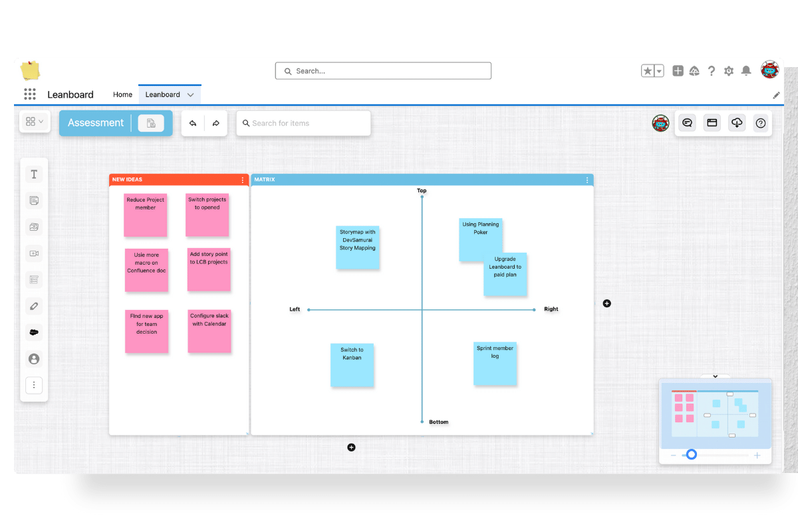
Task: Open the sticky notes tool
Action: (34, 200)
